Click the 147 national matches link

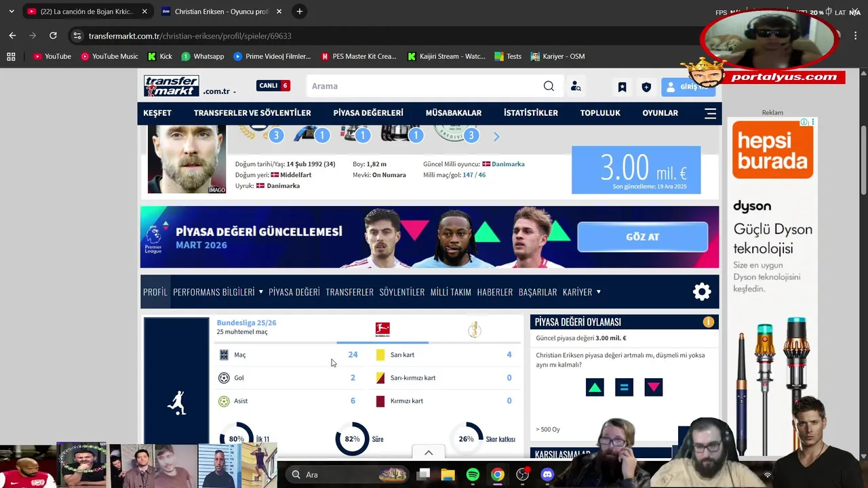[x=468, y=175]
